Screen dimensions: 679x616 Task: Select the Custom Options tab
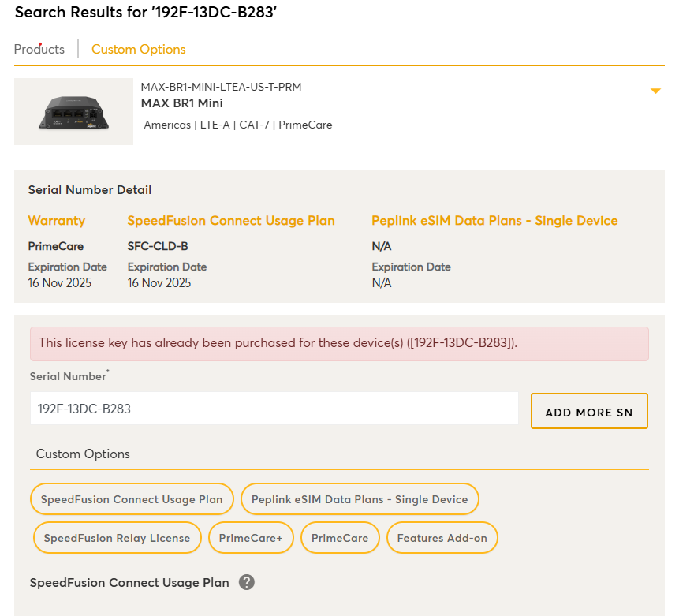[139, 50]
